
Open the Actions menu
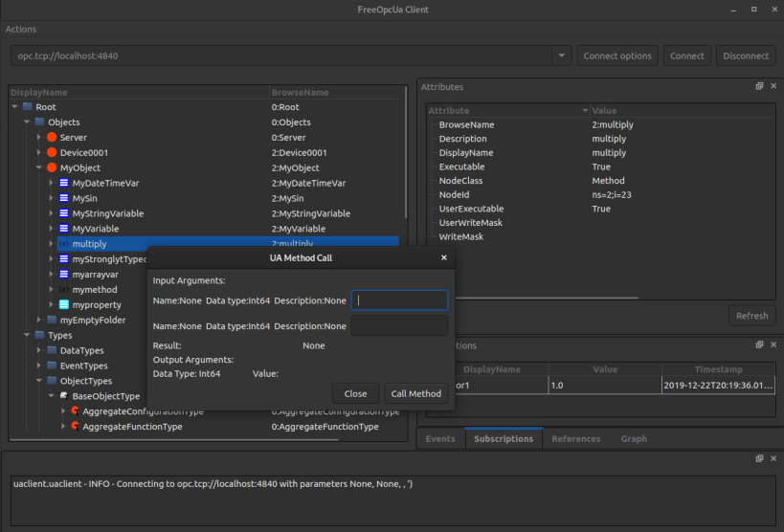click(x=20, y=29)
